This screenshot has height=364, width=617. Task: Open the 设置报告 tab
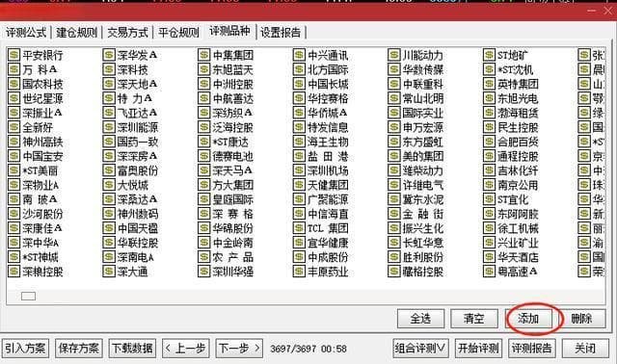point(281,32)
